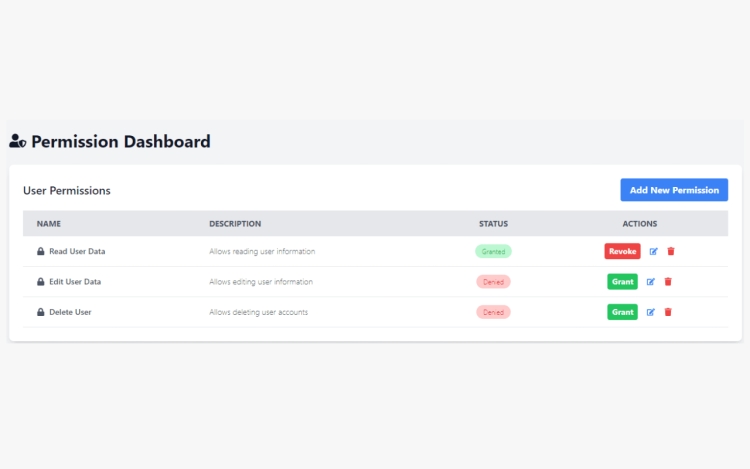The width and height of the screenshot is (750, 469).
Task: Click the NAME column header
Action: coord(49,224)
